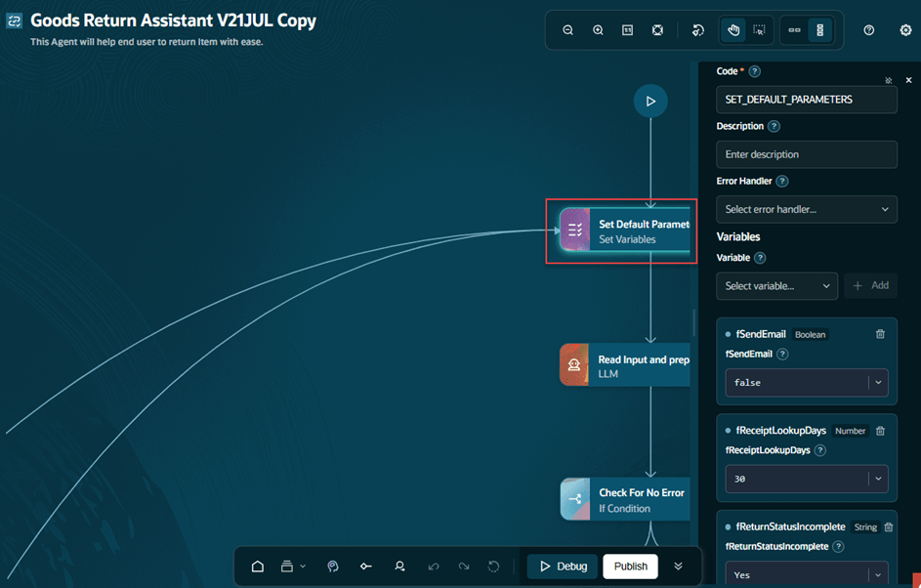Open the AI brain assistant icon
This screenshot has width=921, height=588.
(x=332, y=567)
